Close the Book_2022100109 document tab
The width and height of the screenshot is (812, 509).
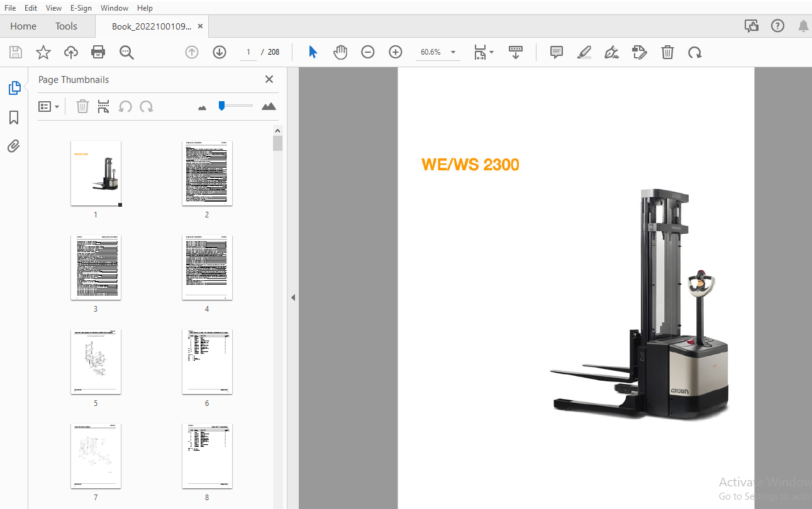tap(201, 26)
